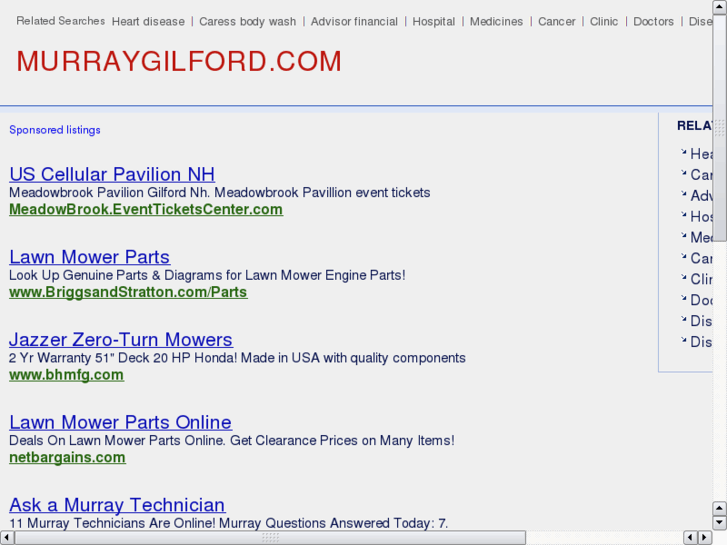Click the vertical scrollbar up arrow at top

(720, 6)
